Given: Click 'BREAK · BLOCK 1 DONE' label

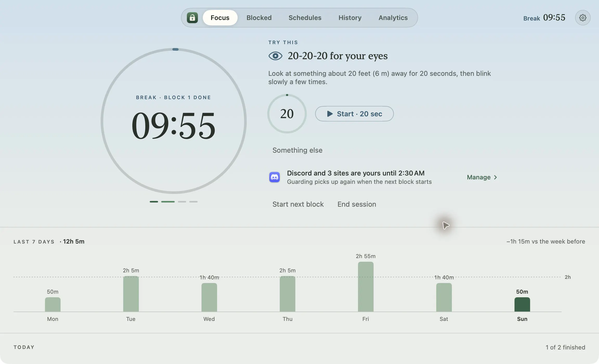Looking at the screenshot, I should coord(173,98).
